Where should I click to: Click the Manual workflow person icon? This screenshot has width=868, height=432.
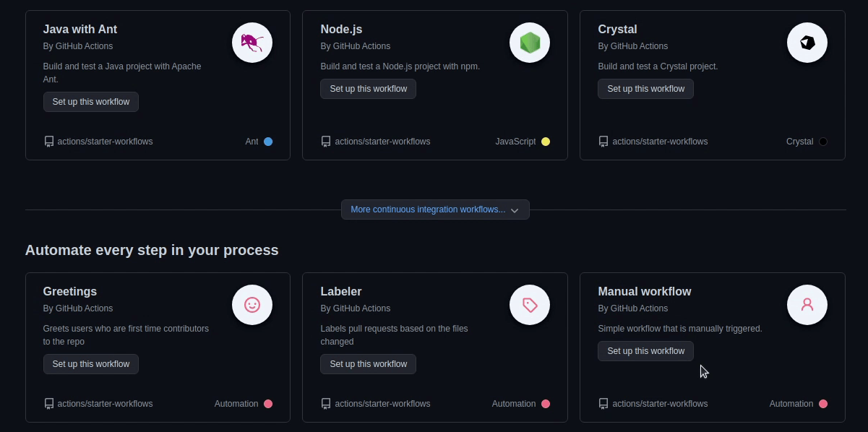point(807,305)
